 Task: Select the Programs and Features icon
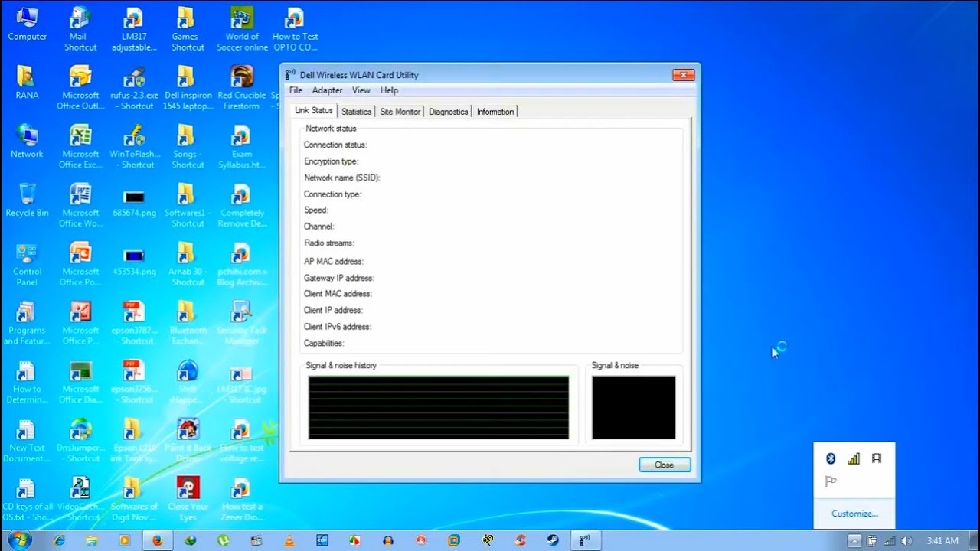click(27, 324)
